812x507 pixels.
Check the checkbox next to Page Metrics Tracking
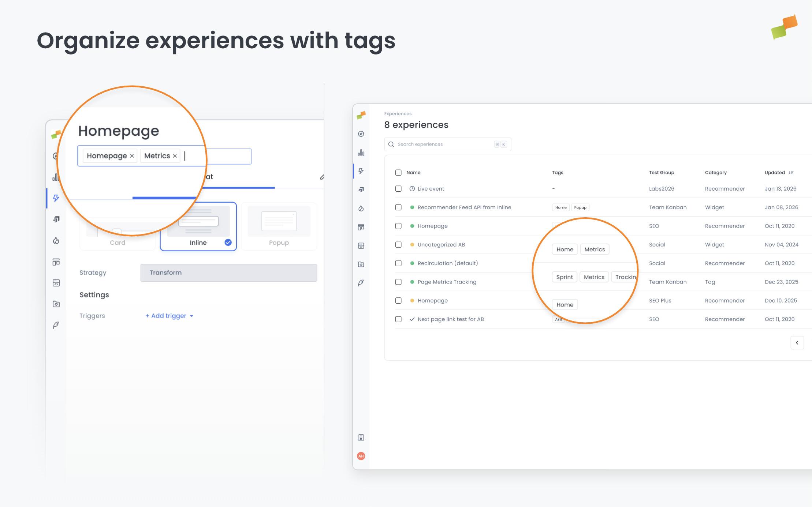[399, 282]
